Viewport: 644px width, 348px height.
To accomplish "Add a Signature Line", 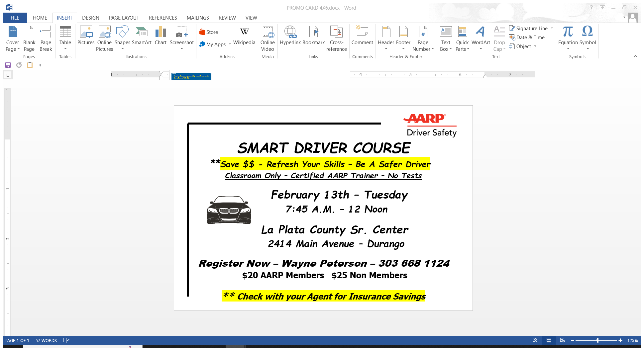I will (x=528, y=29).
